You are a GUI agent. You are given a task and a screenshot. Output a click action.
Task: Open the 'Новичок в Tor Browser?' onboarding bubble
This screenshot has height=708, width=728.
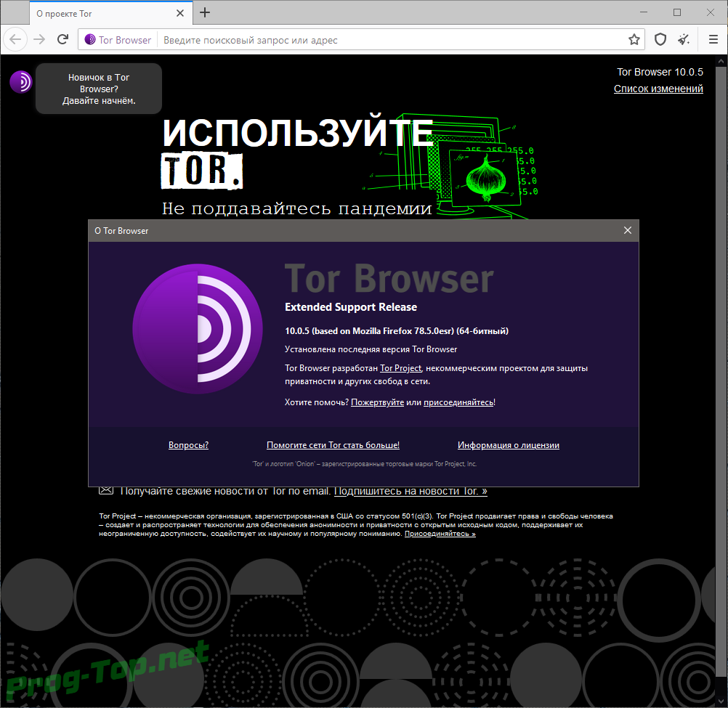click(99, 89)
